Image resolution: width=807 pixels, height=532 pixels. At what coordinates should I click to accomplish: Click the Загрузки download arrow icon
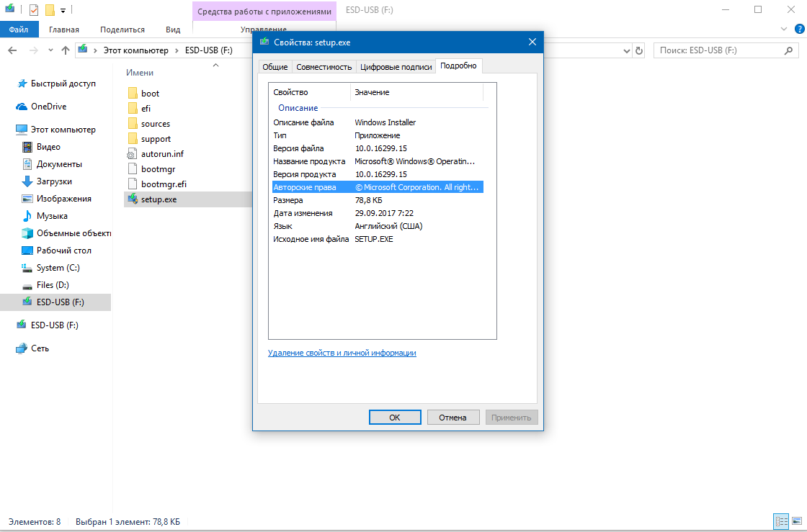coord(27,181)
